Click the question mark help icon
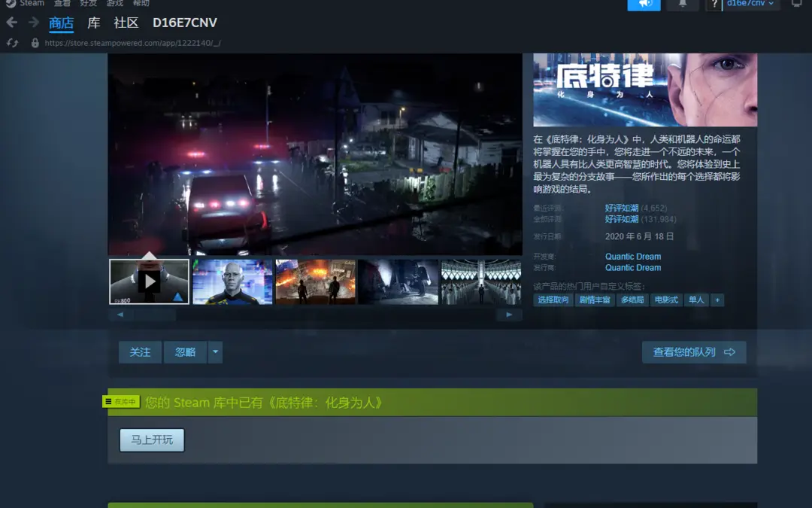 tap(714, 4)
